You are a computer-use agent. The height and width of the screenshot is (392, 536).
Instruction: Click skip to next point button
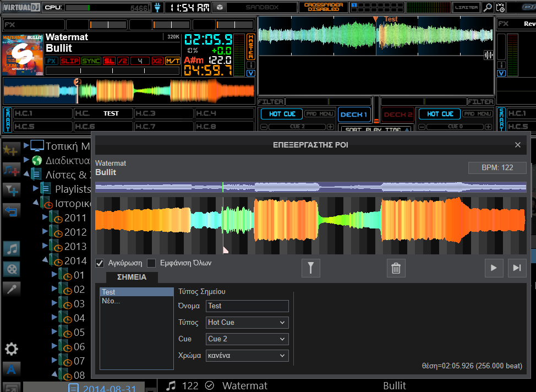(517, 268)
